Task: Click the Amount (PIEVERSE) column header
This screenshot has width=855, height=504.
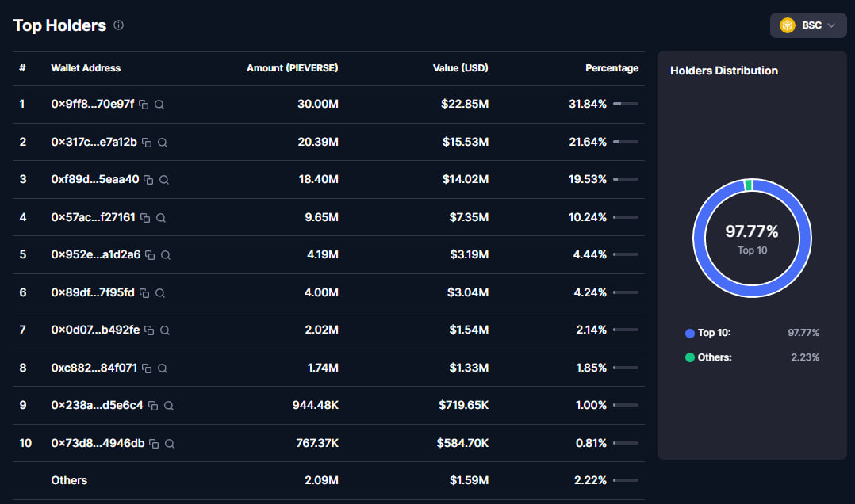Action: (292, 68)
